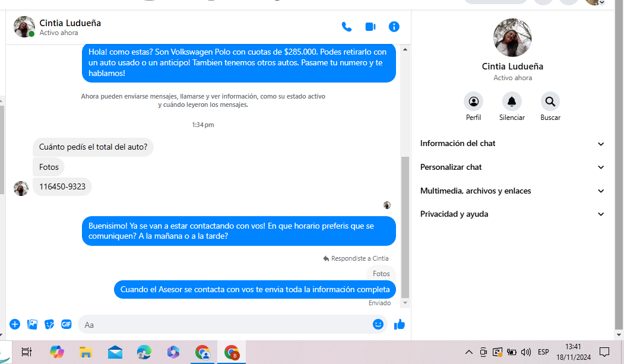Select the message 'Cuánto pedís el total del auto?'
This screenshot has width=624, height=364.
click(x=93, y=147)
